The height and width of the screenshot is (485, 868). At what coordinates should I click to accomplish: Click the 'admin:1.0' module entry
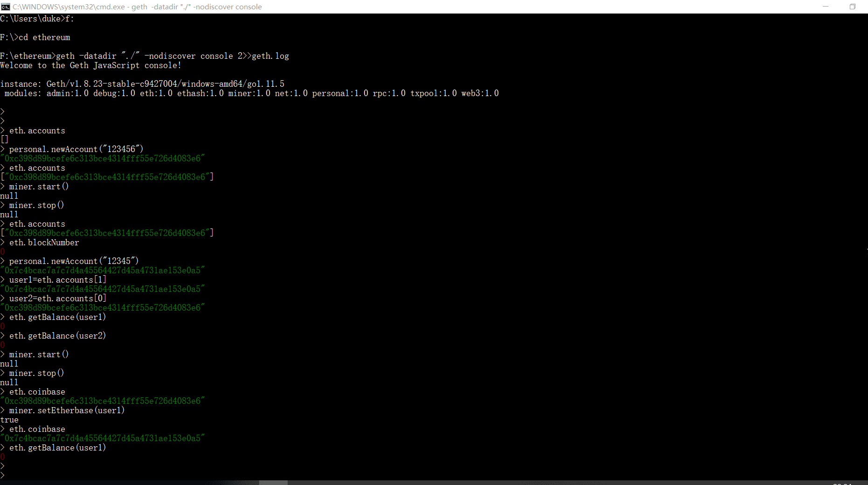68,93
